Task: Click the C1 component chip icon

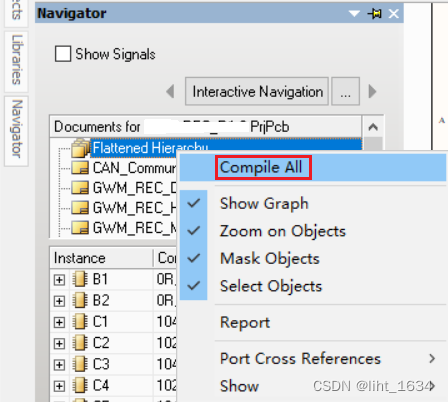Action: 80,322
